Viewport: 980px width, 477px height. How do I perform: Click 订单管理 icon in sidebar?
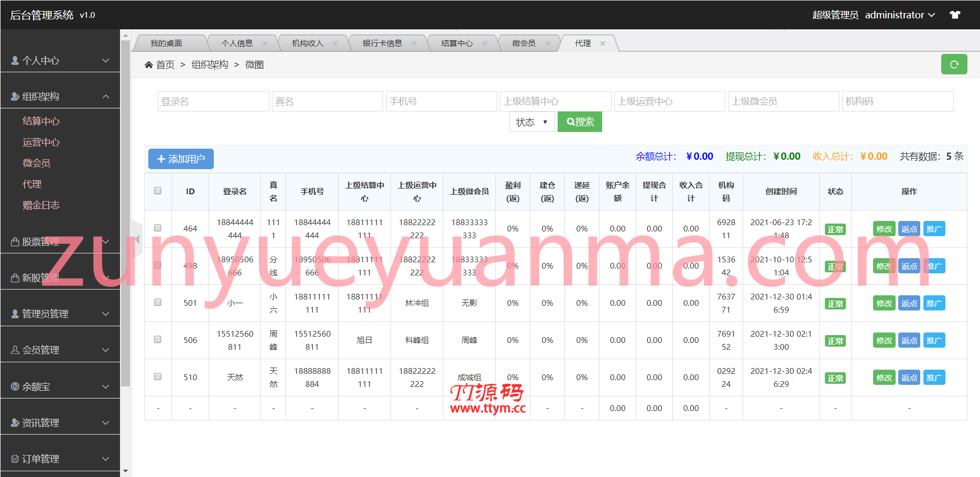15,459
